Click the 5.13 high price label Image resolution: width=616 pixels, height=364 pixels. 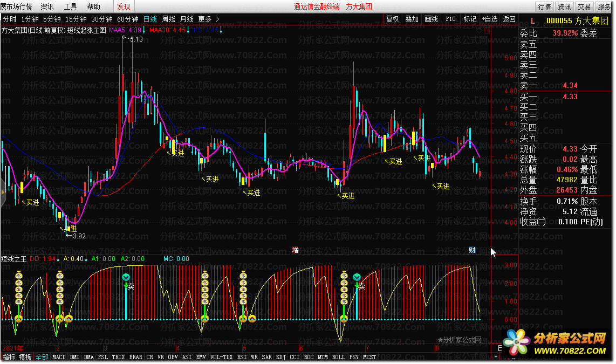click(136, 39)
